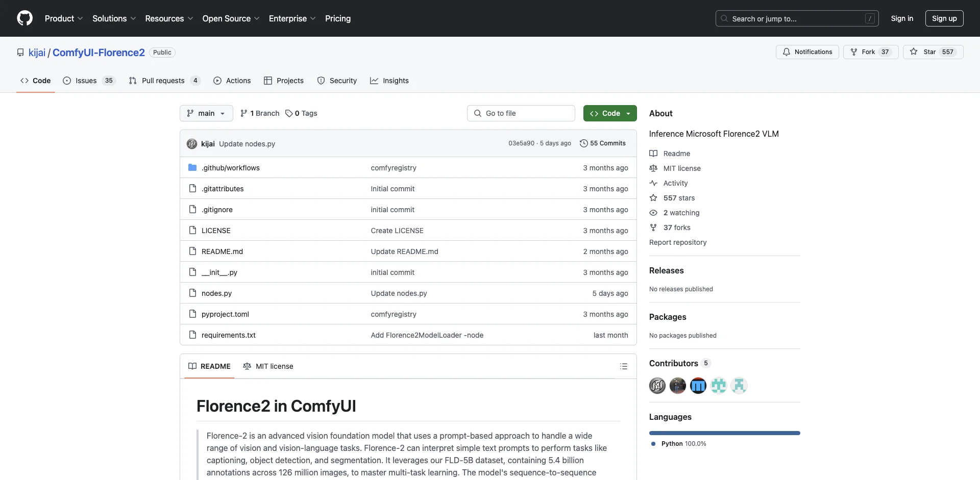This screenshot has width=980, height=480.
Task: Open the ComfyUI-Florence2 repository link
Action: pos(99,53)
